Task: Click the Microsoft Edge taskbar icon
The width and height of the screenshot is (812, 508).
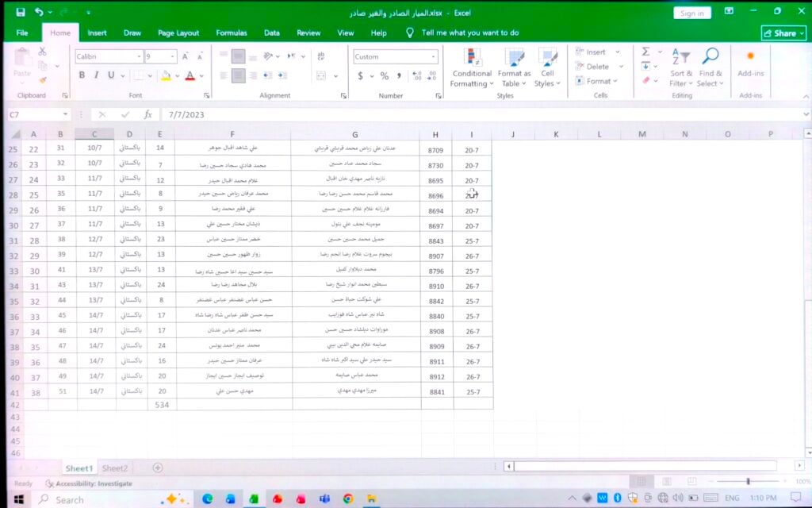Action: 207,498
